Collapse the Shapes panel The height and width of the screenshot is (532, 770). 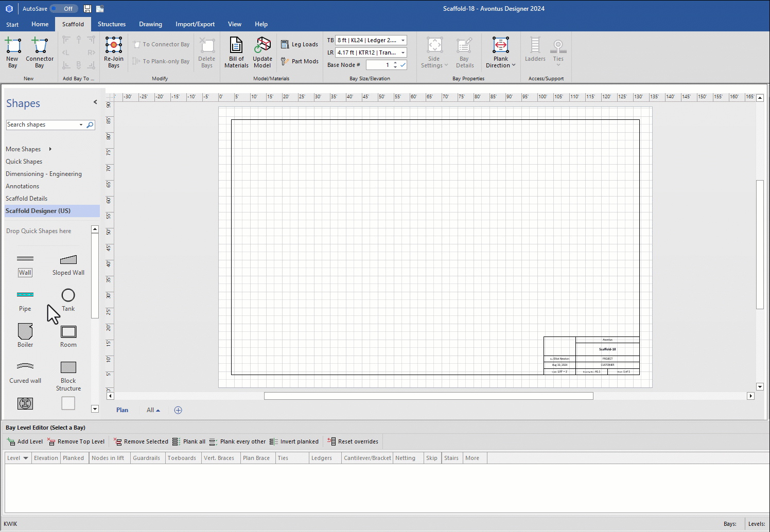click(x=95, y=102)
